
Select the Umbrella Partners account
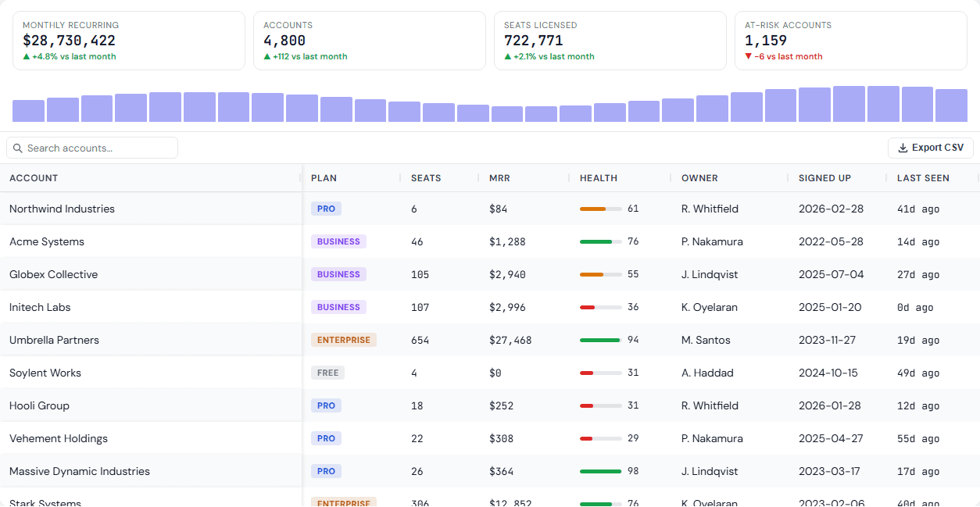[x=54, y=340]
